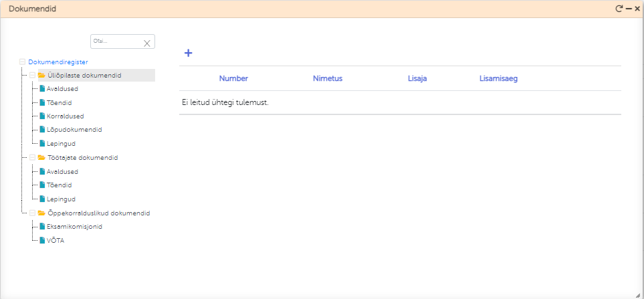Collapse the Õppekorralduslikud dokumendid branch
Screen dimensions: 644x299
(x=32, y=213)
